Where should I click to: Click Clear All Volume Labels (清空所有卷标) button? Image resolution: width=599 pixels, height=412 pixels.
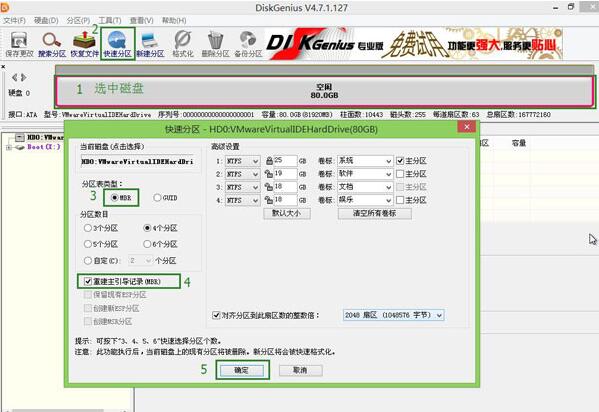pyautogui.click(x=374, y=213)
